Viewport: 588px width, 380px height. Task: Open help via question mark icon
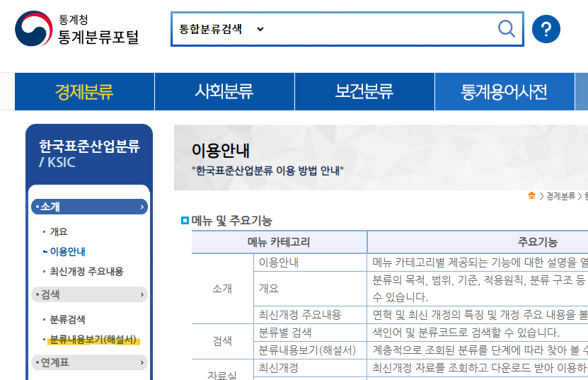click(546, 29)
